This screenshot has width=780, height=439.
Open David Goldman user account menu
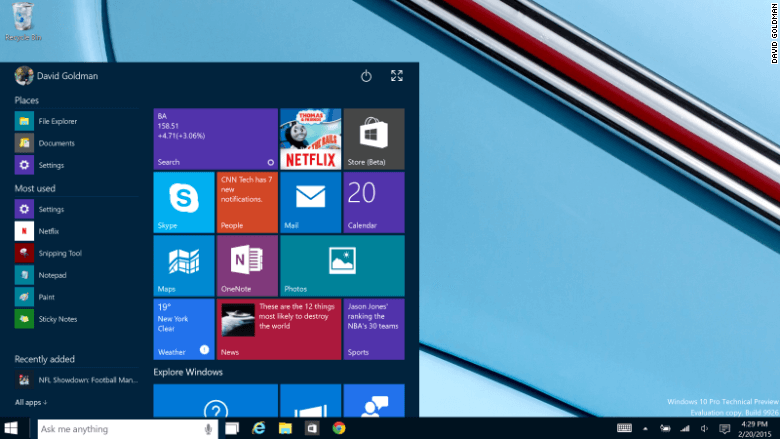(56, 76)
